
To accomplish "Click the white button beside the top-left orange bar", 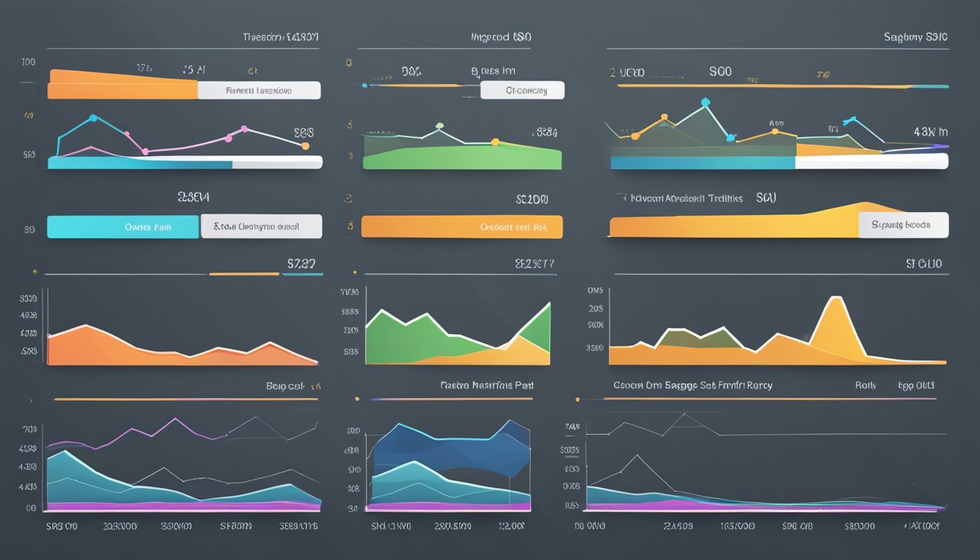I will pos(259,90).
